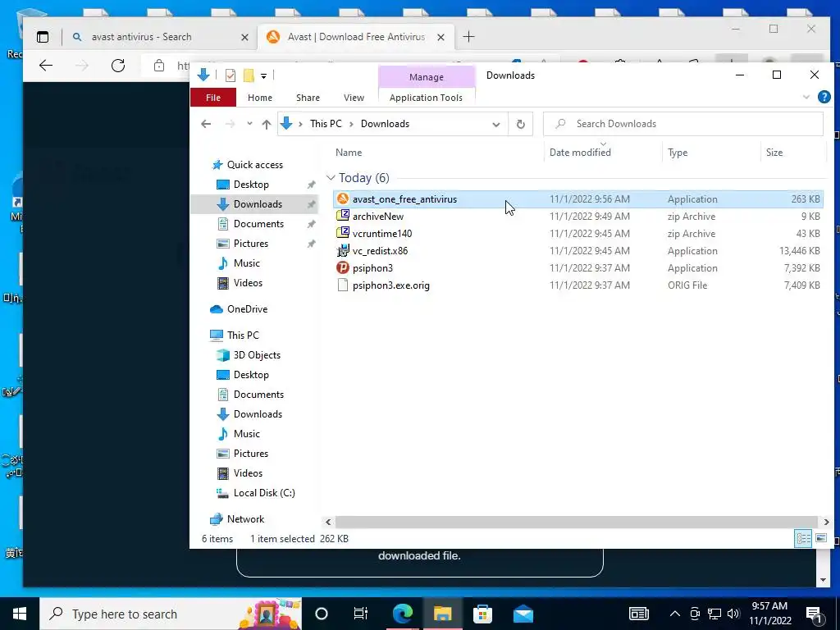This screenshot has width=840, height=630.
Task: Open a new browser tab
Action: click(x=468, y=36)
